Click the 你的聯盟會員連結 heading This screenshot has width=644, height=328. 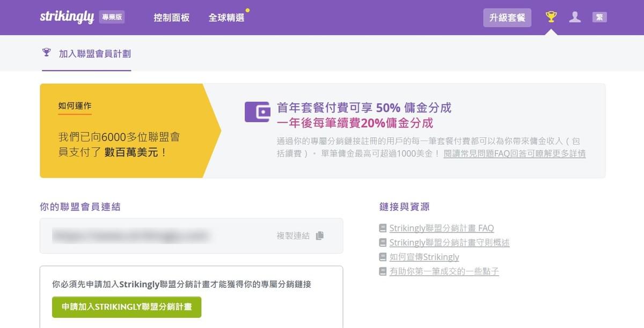coord(80,206)
